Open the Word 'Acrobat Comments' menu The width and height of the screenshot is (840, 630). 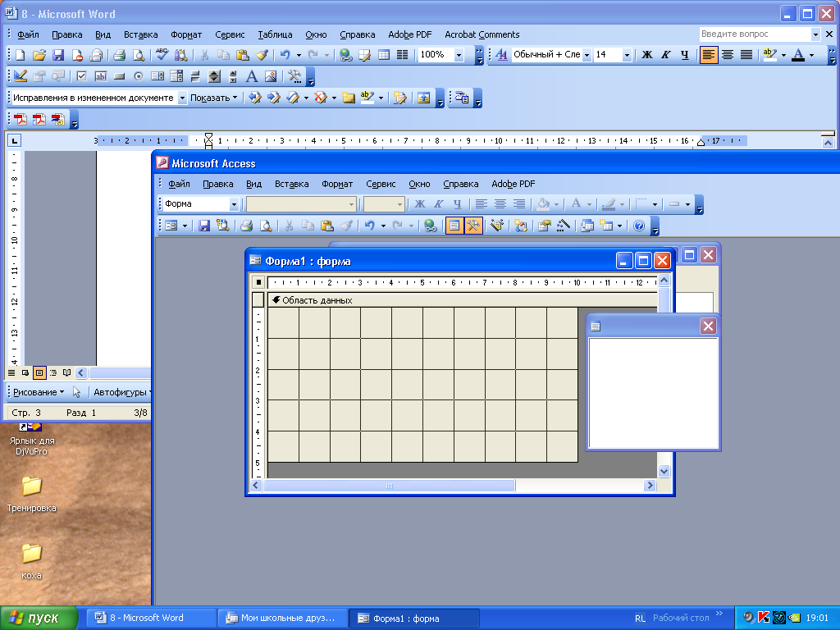pyautogui.click(x=482, y=34)
